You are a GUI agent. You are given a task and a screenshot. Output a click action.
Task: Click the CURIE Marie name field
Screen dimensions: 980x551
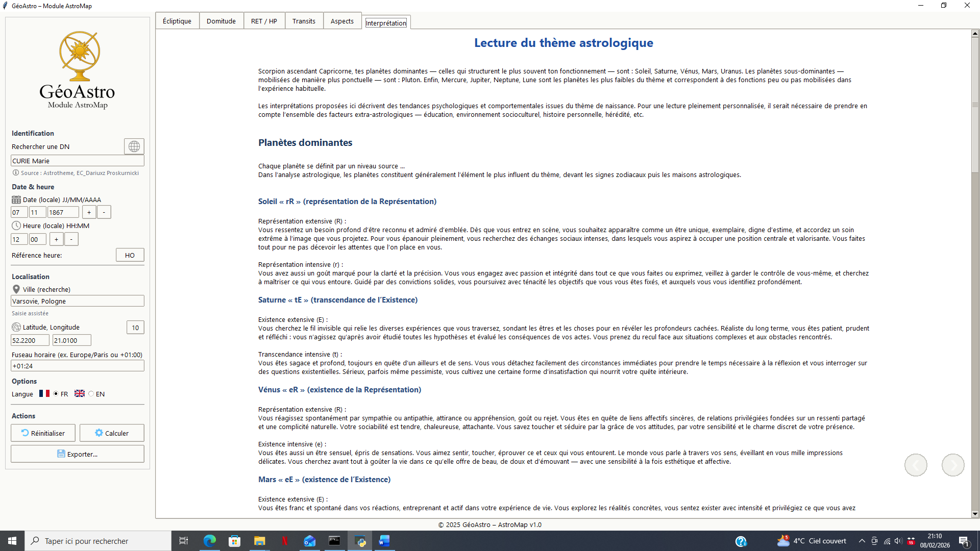pyautogui.click(x=78, y=161)
